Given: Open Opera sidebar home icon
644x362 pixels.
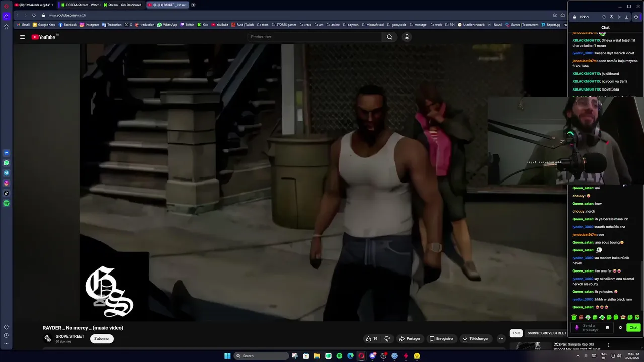Looking at the screenshot, I should pyautogui.click(x=6, y=16).
